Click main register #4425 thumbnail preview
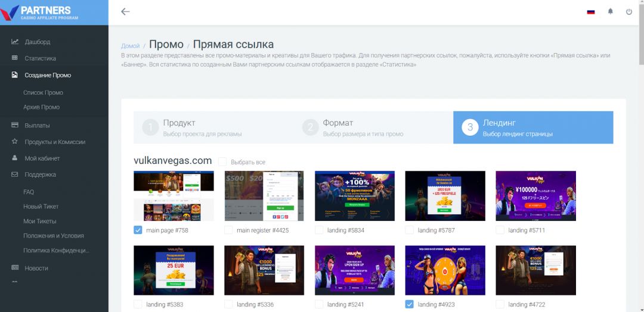 (x=264, y=196)
